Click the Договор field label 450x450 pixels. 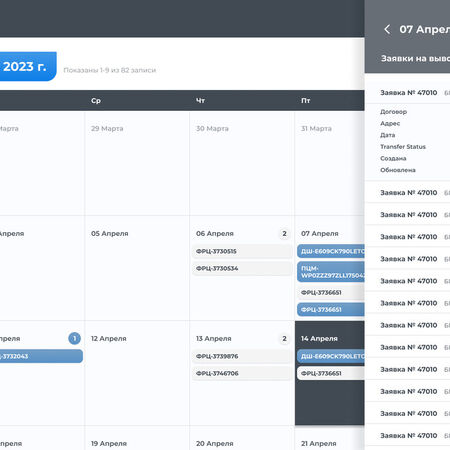[394, 112]
